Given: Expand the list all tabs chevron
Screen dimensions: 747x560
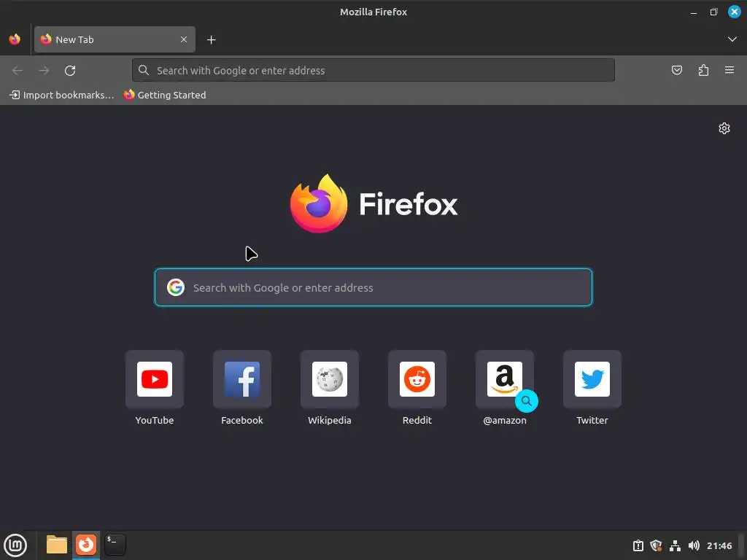Looking at the screenshot, I should tap(732, 39).
